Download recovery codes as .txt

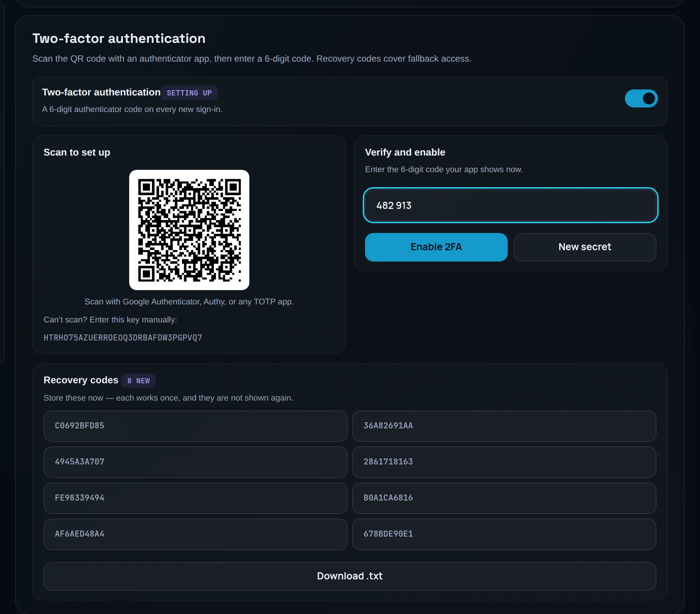350,576
